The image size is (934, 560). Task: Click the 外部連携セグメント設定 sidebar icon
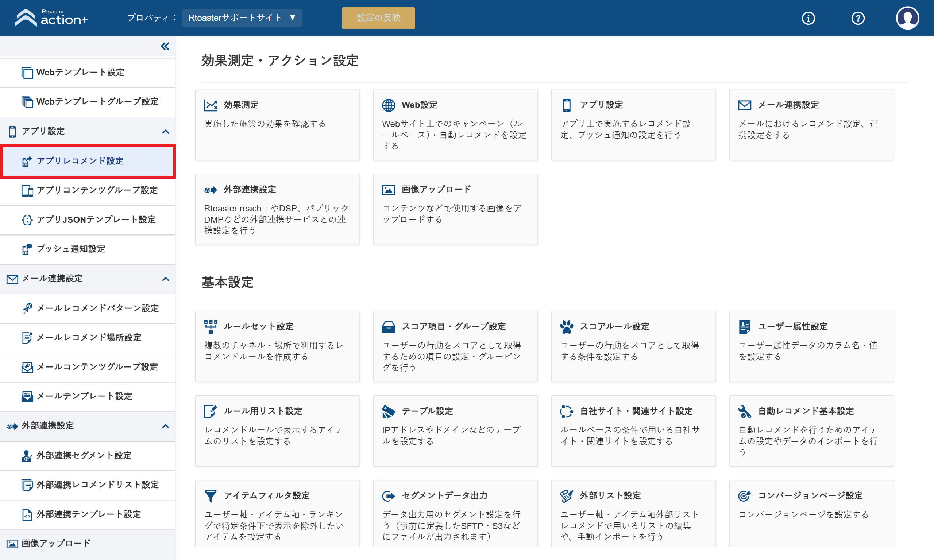pyautogui.click(x=27, y=456)
